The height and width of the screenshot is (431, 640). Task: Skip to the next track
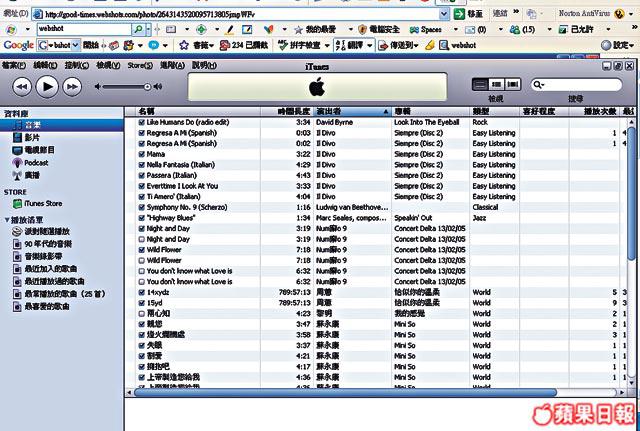click(x=72, y=87)
